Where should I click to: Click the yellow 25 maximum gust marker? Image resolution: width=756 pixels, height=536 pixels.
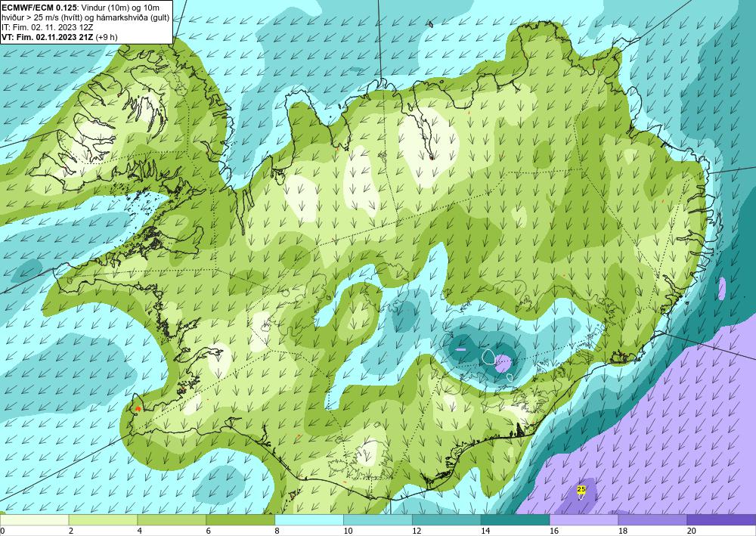coord(581,489)
